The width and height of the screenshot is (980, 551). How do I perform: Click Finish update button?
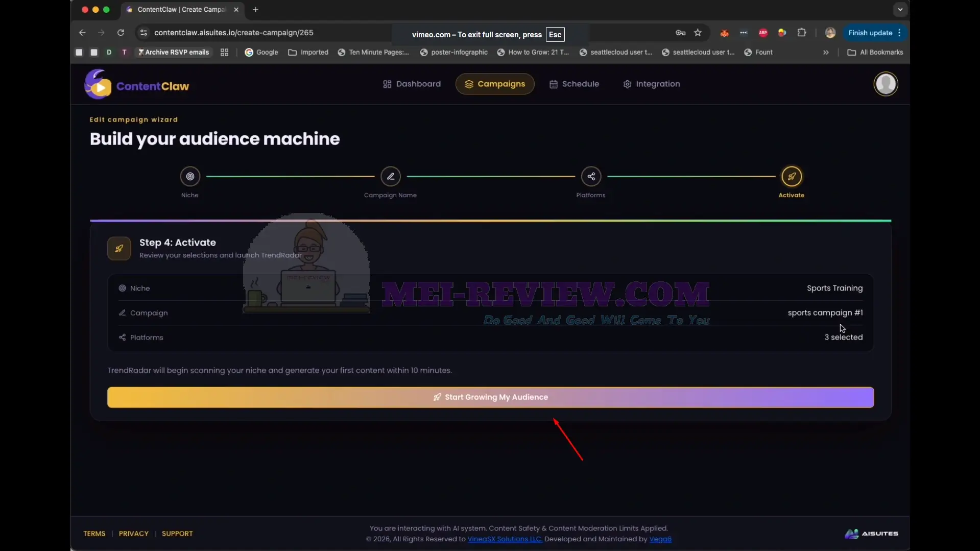click(x=875, y=33)
